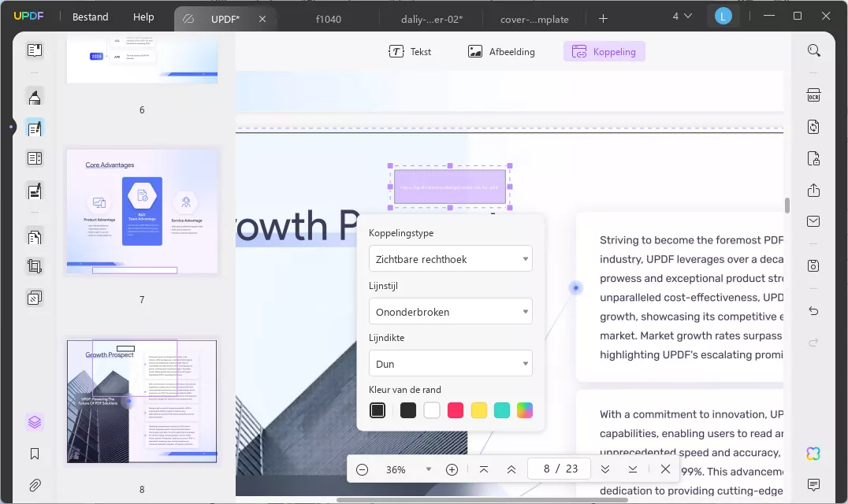Image resolution: width=848 pixels, height=504 pixels.
Task: Switch to the f1040 tab
Action: point(329,19)
